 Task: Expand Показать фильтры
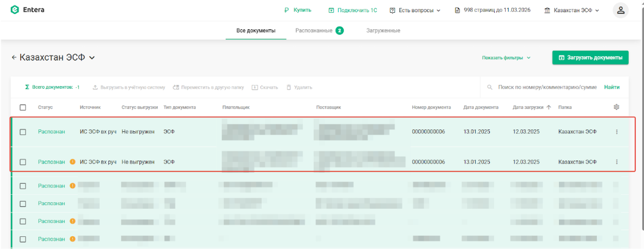(506, 58)
